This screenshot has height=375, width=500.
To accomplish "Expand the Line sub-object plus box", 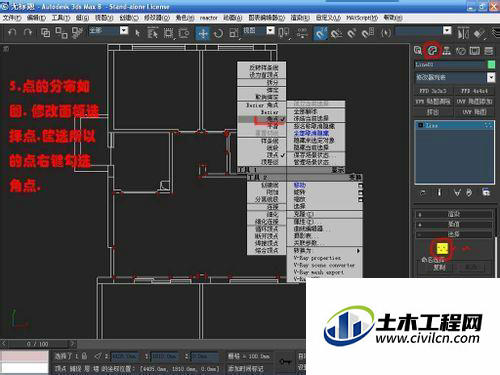I will 420,125.
